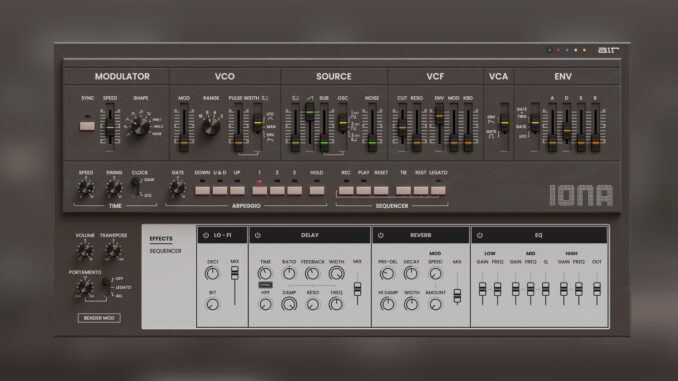Toggle the arpeggio HOLD button
The image size is (678, 381).
pos(317,190)
